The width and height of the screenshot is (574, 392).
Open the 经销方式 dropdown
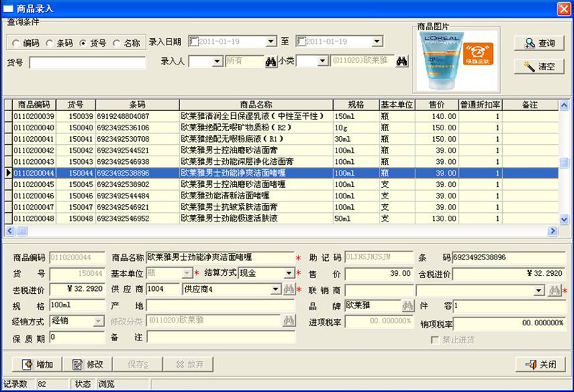click(x=98, y=322)
